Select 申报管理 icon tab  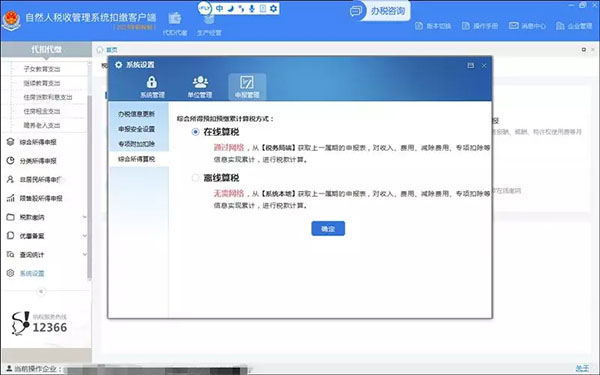coord(247,87)
